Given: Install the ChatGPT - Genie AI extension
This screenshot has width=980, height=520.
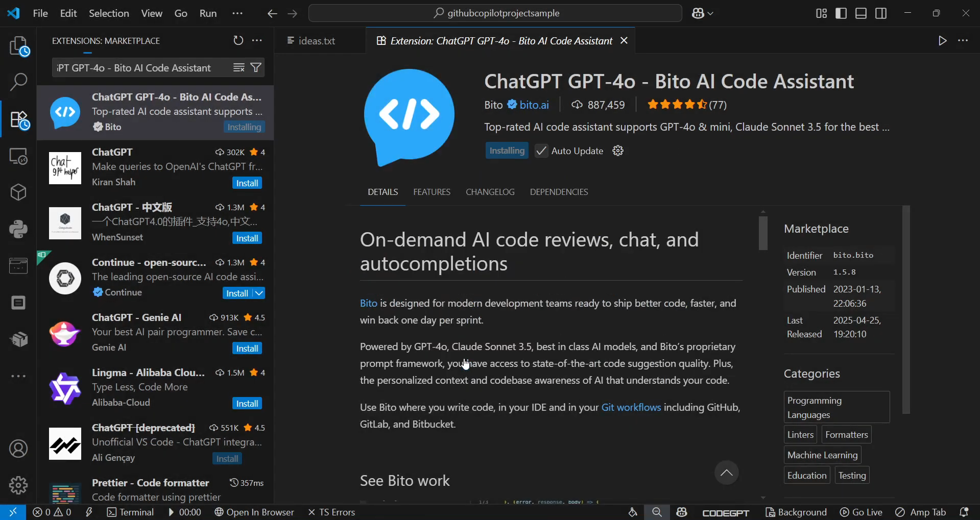Looking at the screenshot, I should [247, 348].
